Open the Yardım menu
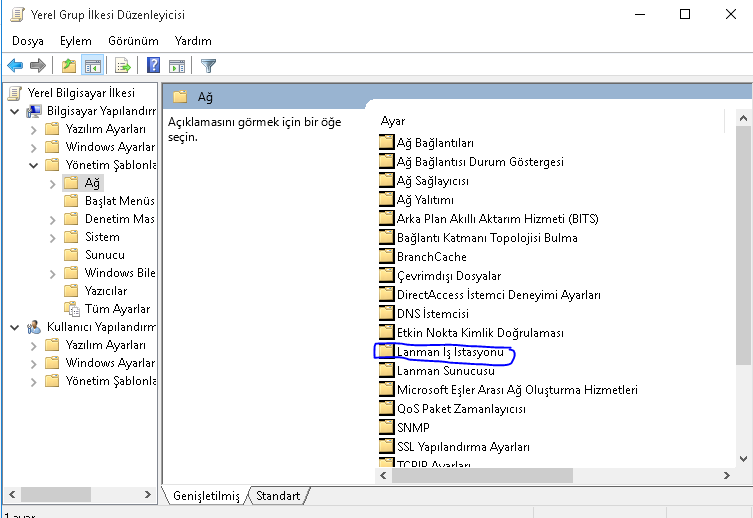 (x=193, y=41)
